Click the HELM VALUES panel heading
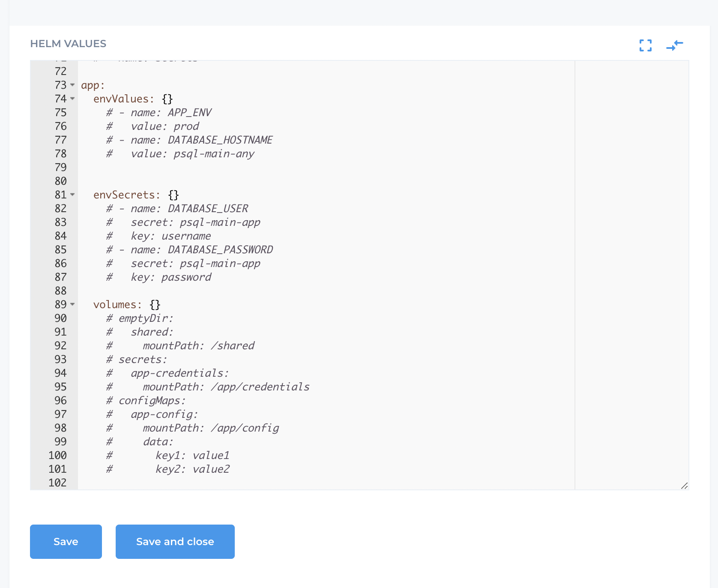718x588 pixels. coord(68,43)
